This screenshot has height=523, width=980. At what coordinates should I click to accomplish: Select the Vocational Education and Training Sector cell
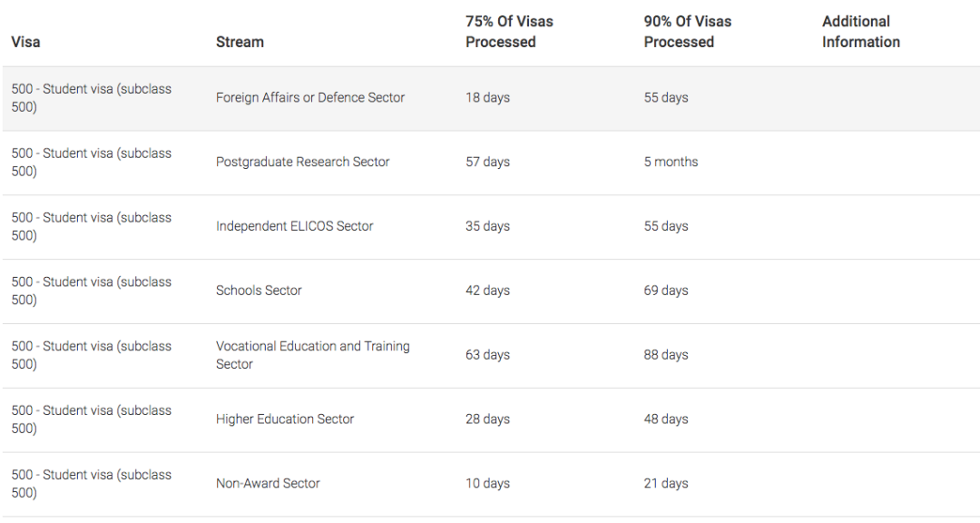(x=312, y=355)
